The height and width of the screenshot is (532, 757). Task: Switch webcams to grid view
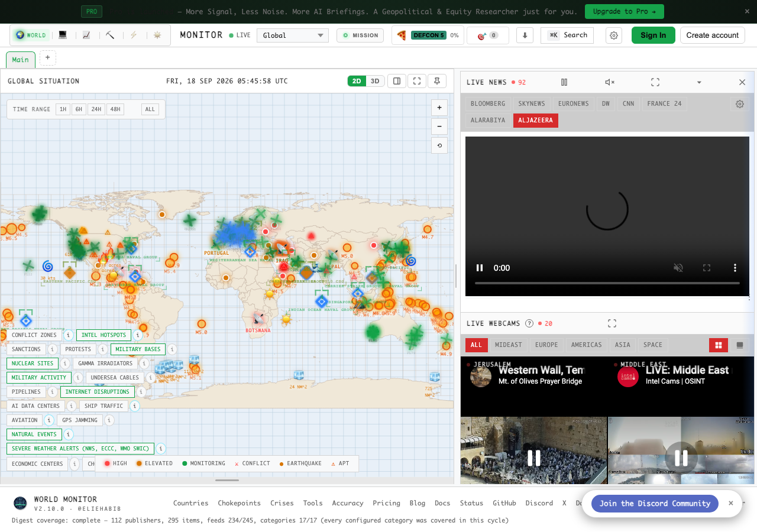pos(719,345)
